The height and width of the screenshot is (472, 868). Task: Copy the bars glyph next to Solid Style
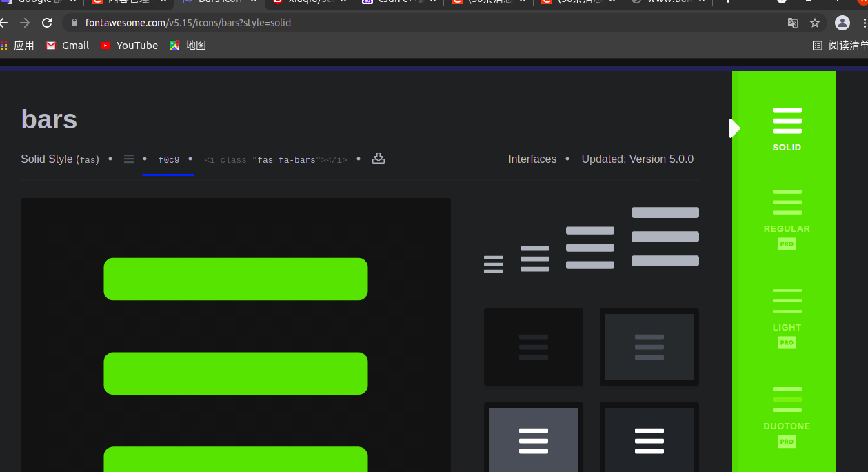(129, 159)
